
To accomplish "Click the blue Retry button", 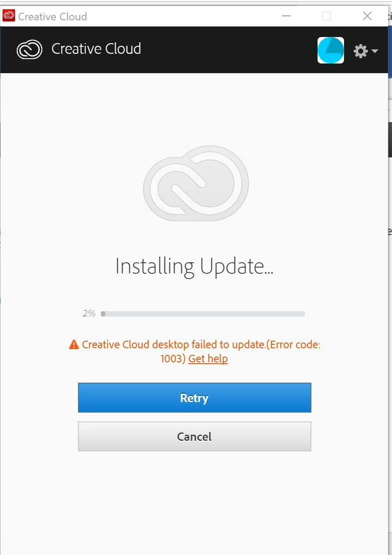I will pos(195,398).
